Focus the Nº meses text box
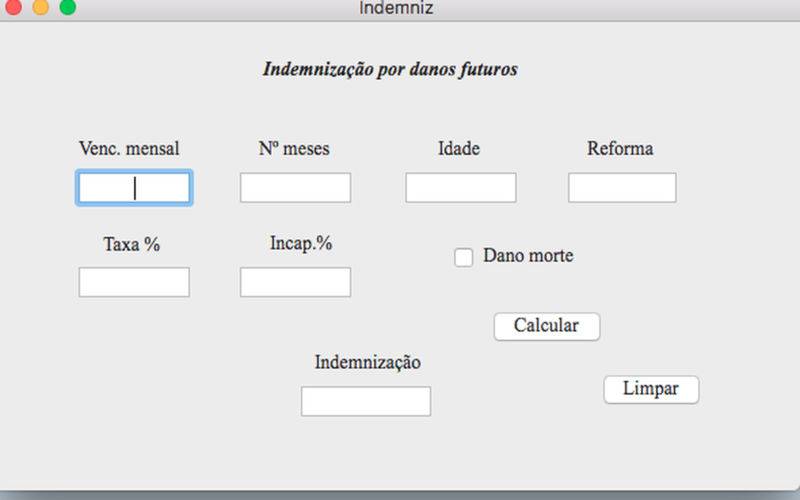 click(295, 187)
